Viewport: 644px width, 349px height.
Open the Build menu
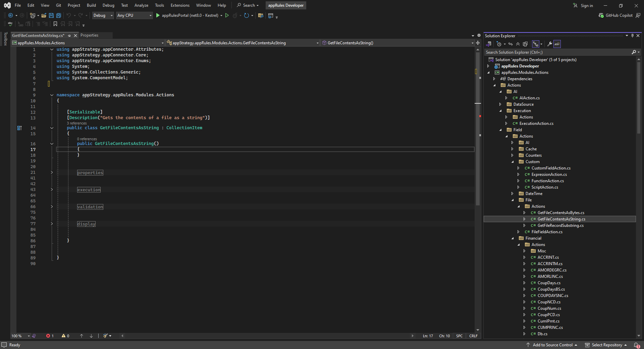tap(91, 5)
